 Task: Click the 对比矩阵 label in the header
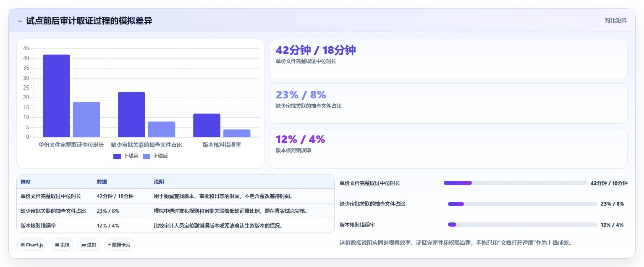pos(615,20)
